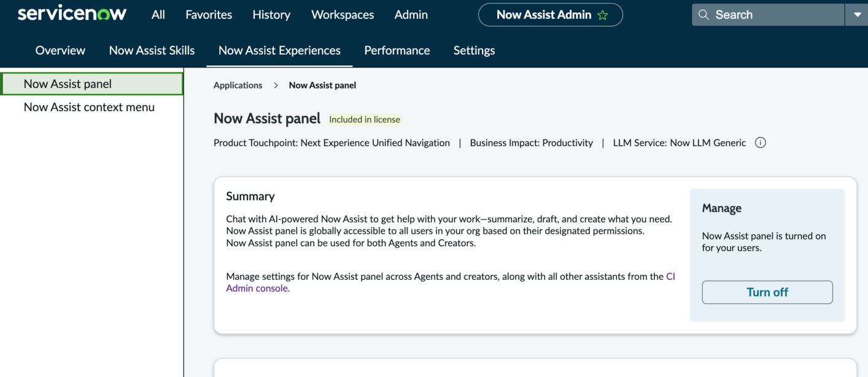This screenshot has width=868, height=377.
Task: Click the Applications breadcrumb link
Action: point(238,85)
